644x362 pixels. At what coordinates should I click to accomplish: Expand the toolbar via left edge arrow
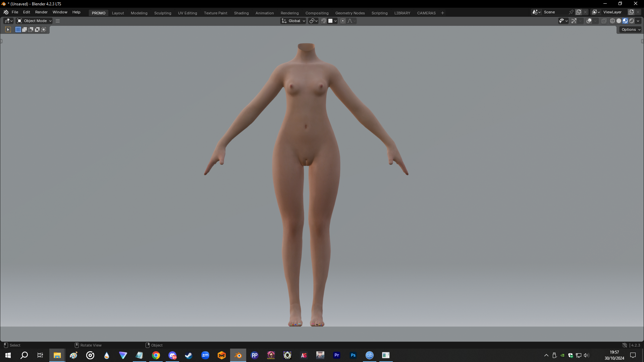click(1, 42)
